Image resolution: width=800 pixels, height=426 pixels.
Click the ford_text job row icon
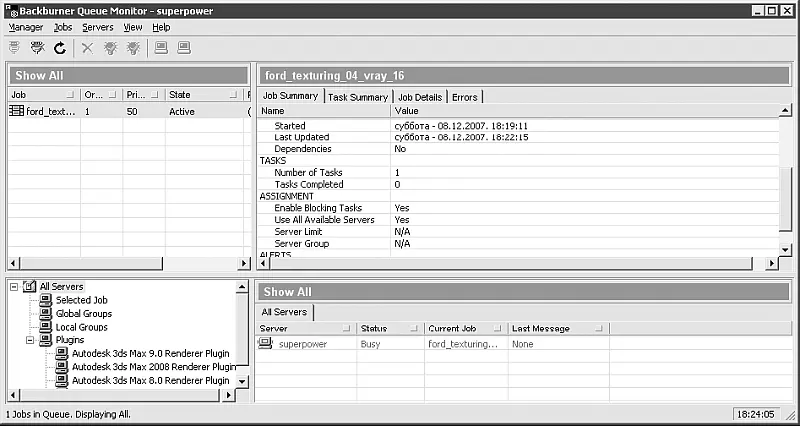(x=16, y=111)
